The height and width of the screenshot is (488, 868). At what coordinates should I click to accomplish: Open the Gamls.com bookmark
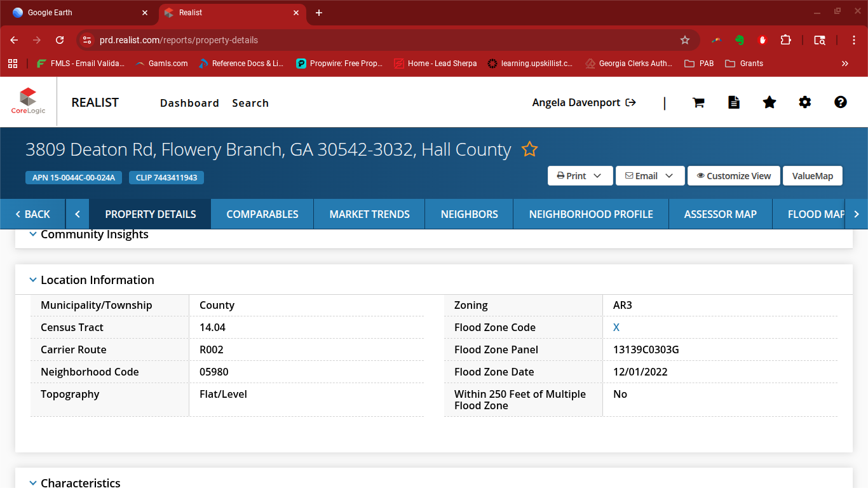tap(161, 64)
